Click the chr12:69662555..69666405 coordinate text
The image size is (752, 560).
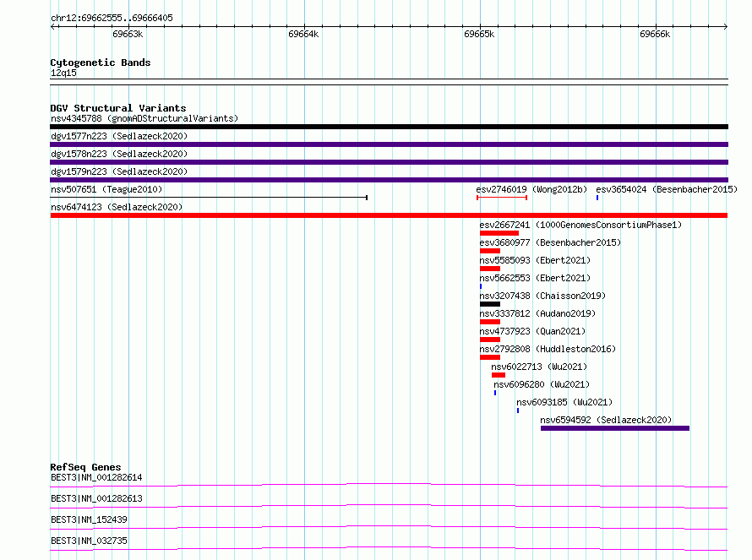point(112,18)
